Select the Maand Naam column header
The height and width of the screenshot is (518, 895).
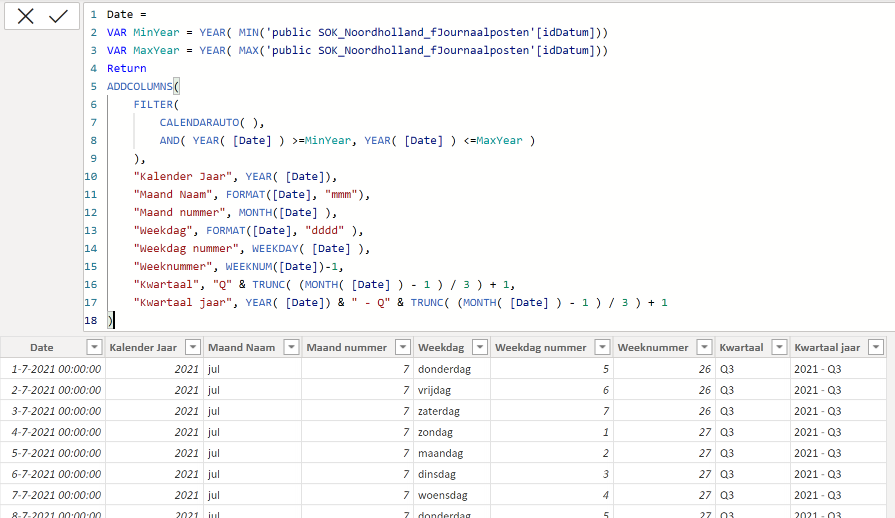click(241, 347)
